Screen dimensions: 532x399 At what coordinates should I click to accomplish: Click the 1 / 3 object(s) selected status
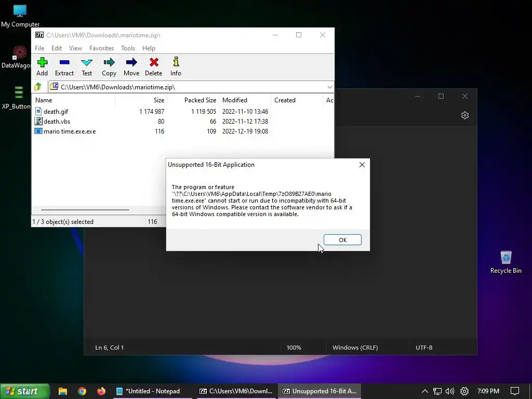click(63, 221)
